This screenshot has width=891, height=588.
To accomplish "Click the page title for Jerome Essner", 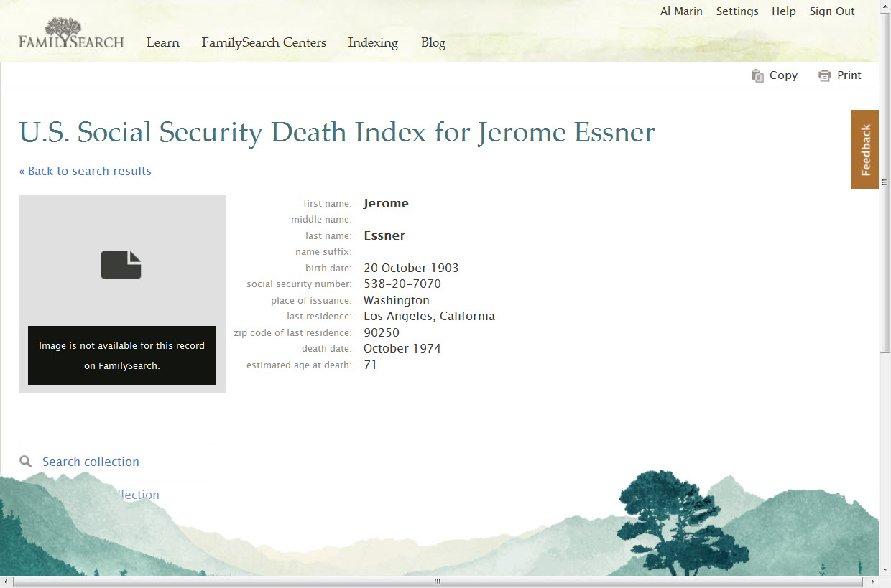I will point(337,133).
